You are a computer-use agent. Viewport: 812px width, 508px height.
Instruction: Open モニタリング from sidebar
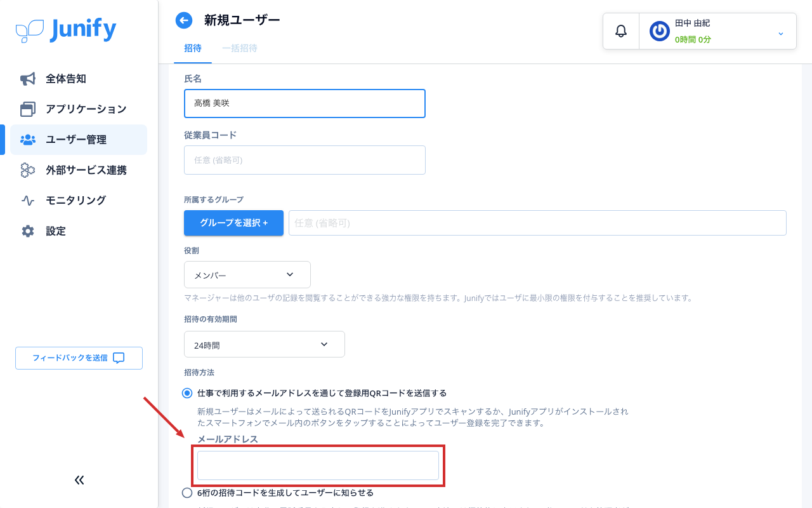(x=79, y=201)
